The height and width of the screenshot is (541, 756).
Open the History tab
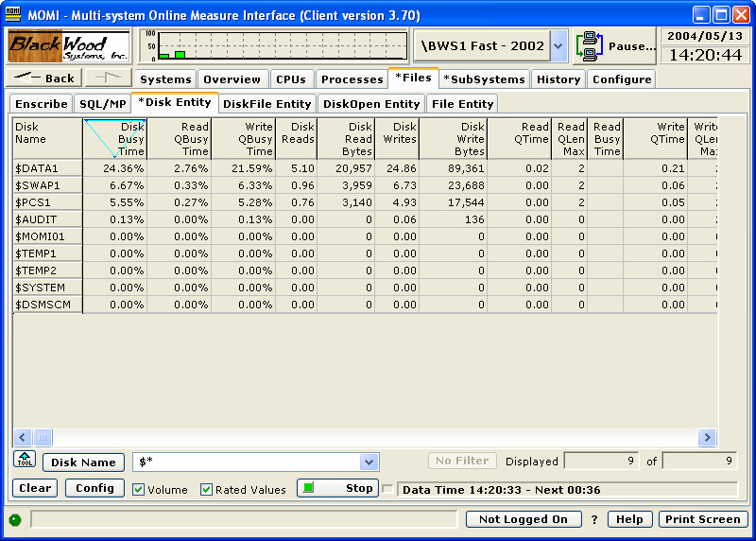[x=558, y=79]
